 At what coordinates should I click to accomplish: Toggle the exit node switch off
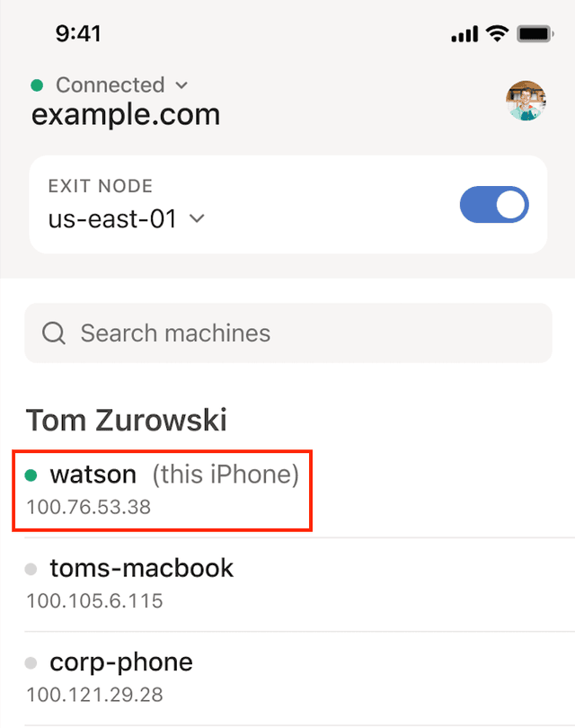[494, 205]
